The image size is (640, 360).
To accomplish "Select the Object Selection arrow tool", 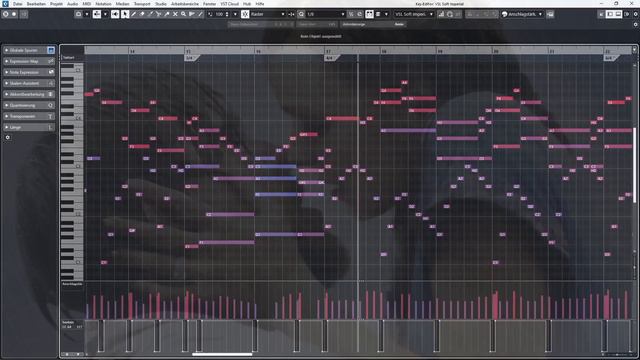I will pos(125,14).
